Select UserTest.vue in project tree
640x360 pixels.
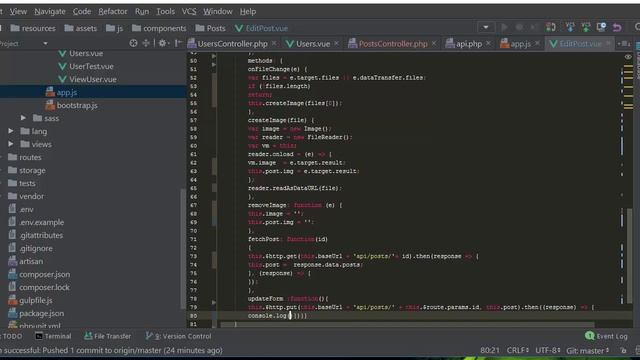pos(86,66)
